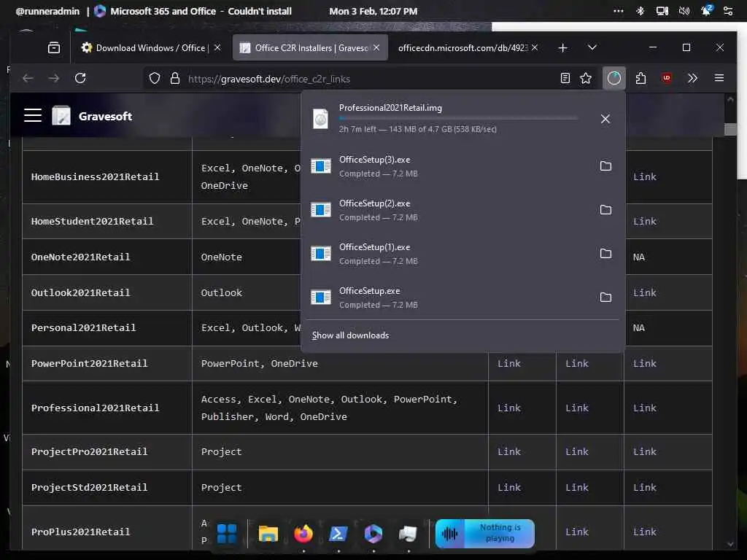
Task: Open the Bluetooth icon in top bar
Action: point(640,11)
